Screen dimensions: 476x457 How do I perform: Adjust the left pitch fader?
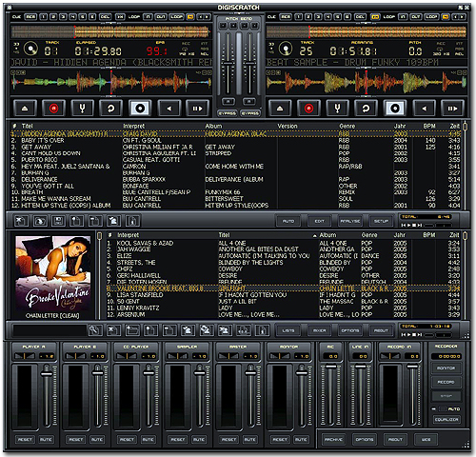click(x=228, y=64)
